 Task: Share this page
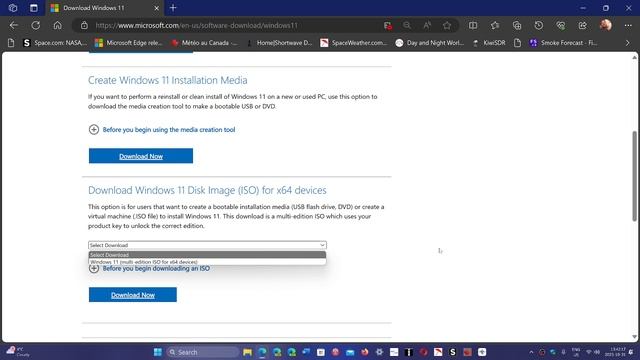coord(582,25)
